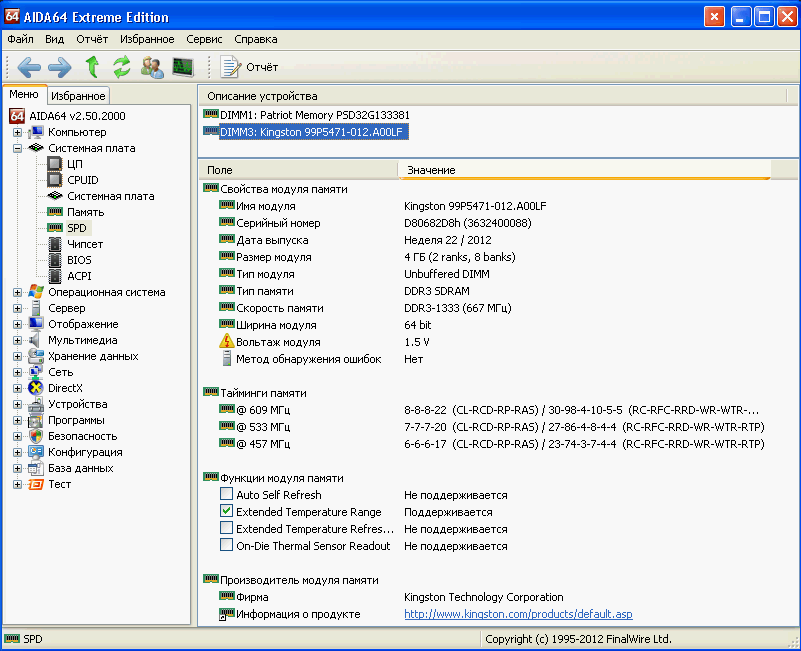
Task: Expand the Операционная система tree node
Action: (x=17, y=292)
